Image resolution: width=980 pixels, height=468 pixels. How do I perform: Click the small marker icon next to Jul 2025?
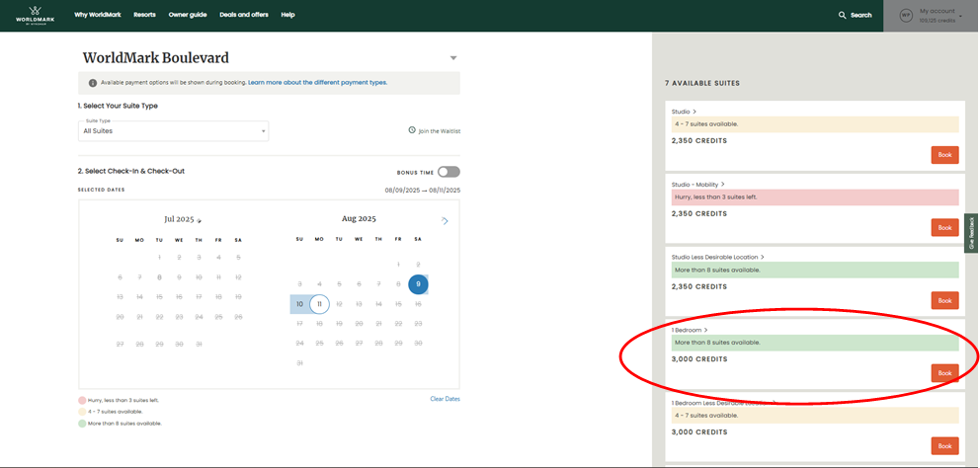(200, 220)
